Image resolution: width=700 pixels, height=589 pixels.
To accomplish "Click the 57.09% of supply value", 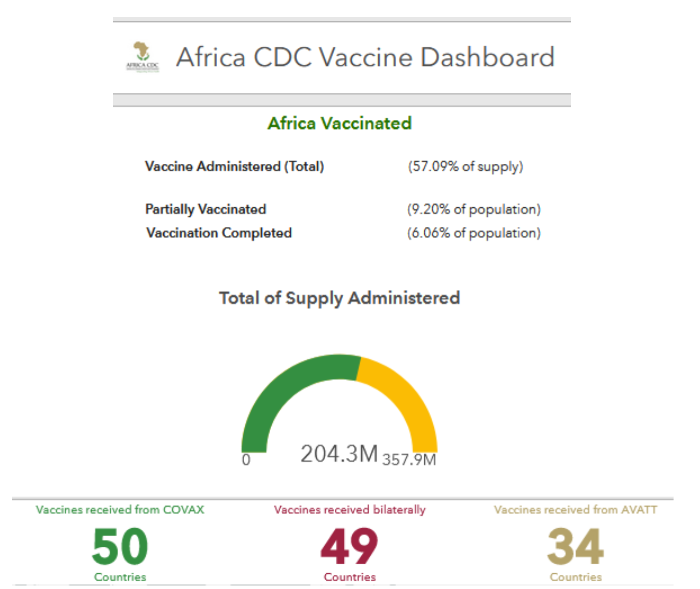I will tap(465, 167).
